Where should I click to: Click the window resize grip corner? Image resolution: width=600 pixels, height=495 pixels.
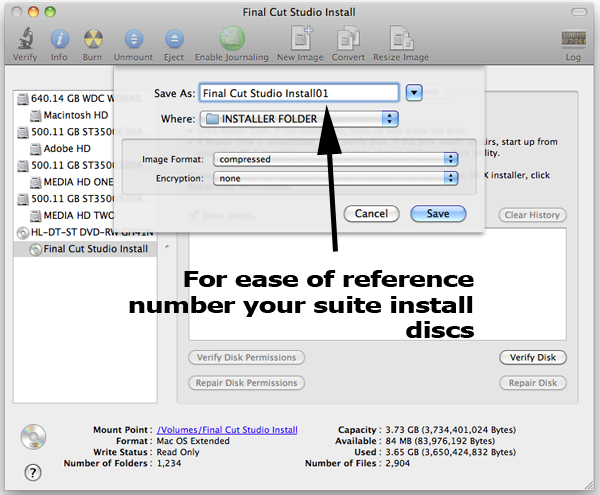(x=589, y=486)
